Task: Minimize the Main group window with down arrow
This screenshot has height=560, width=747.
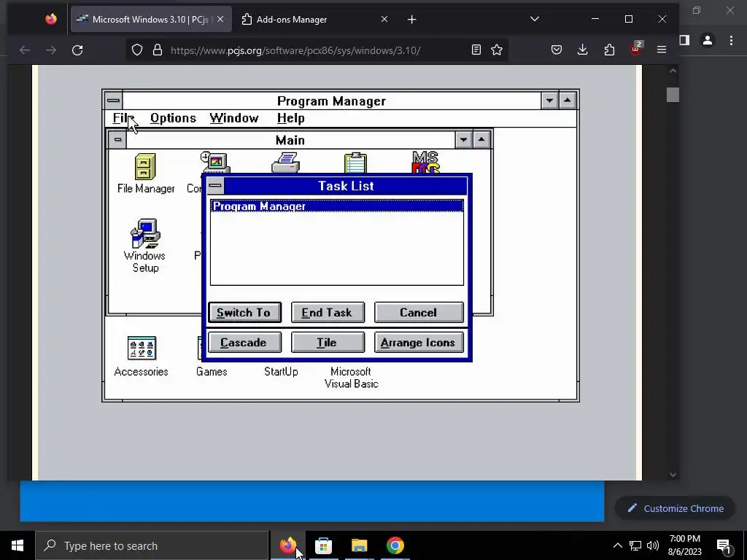Action: coord(463,140)
